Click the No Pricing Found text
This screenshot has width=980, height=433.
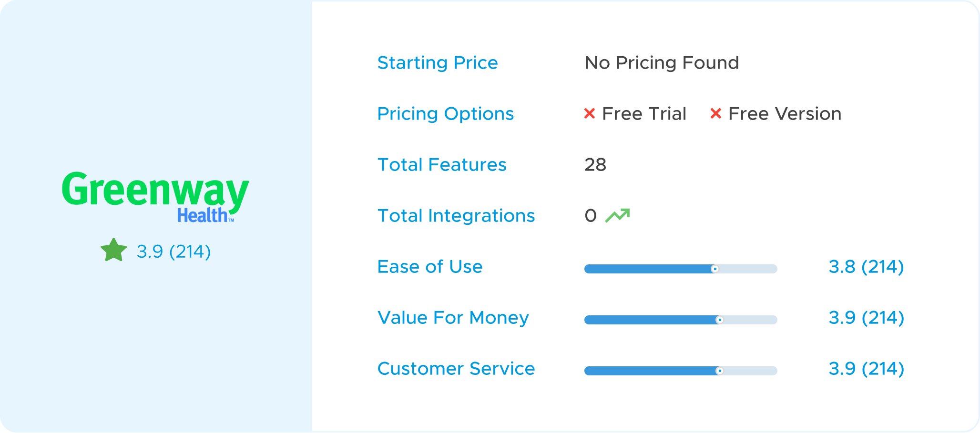(x=662, y=63)
